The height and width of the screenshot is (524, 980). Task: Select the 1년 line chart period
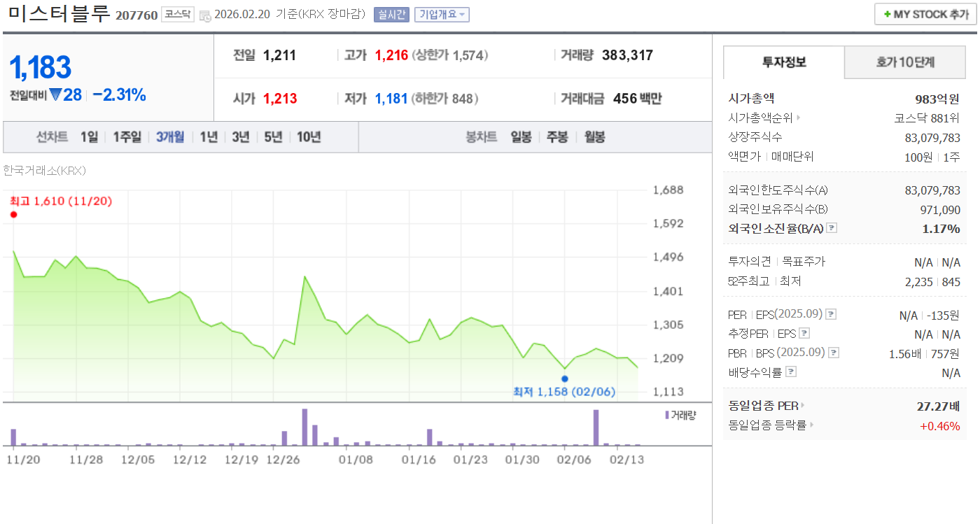point(209,137)
